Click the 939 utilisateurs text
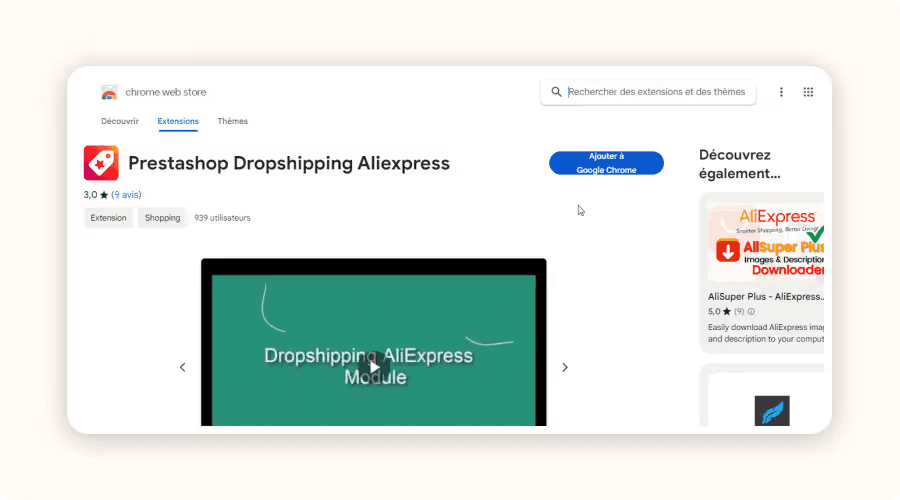900x500 pixels. (222, 218)
